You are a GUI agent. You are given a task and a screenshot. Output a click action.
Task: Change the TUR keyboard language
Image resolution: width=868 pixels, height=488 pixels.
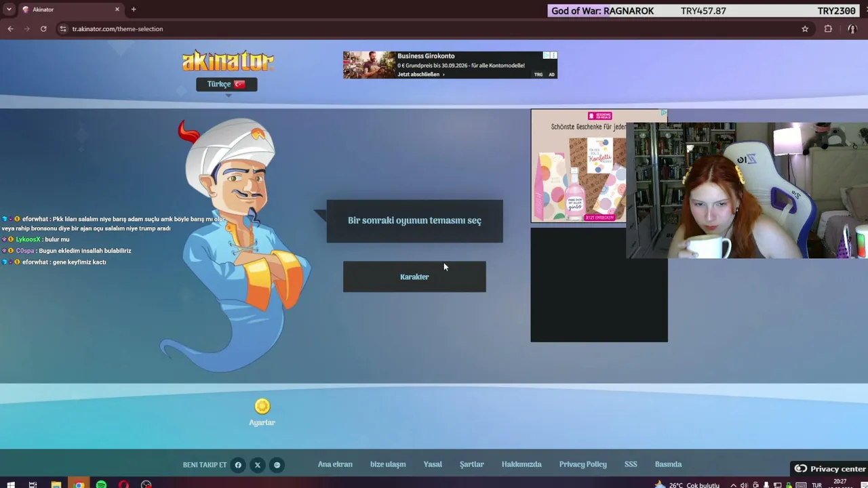[816, 485]
